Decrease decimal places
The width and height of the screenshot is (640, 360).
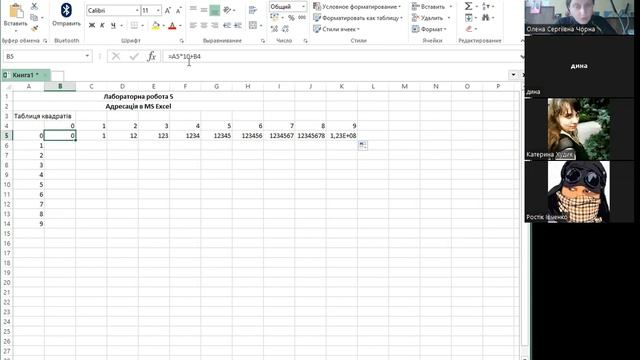click(285, 29)
